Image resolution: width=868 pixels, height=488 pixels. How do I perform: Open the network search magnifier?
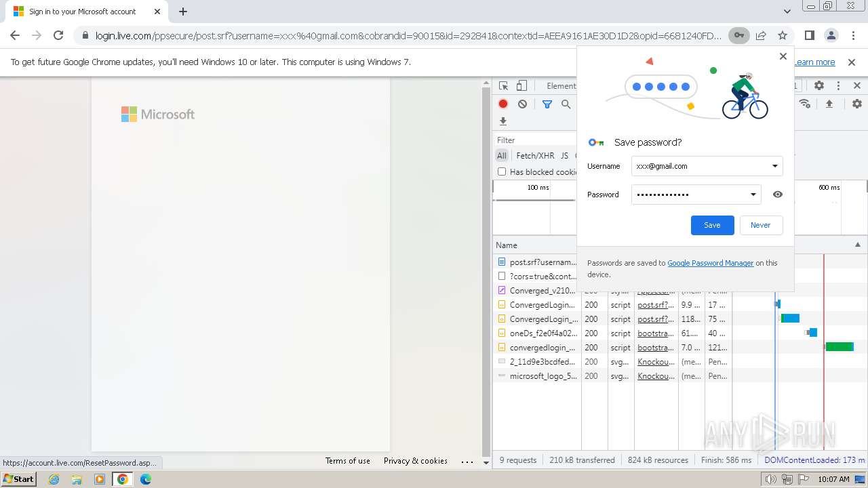tap(566, 104)
